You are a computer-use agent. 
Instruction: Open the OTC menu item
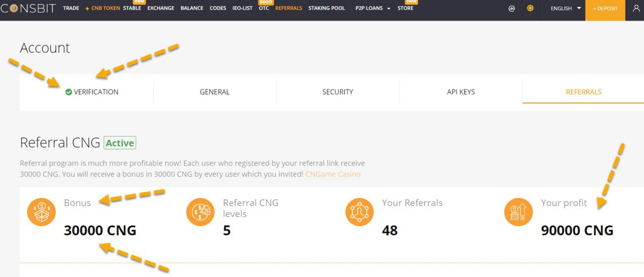264,9
